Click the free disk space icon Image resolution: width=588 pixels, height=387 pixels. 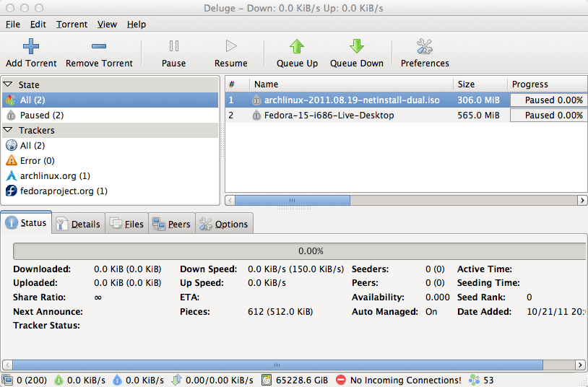(267, 381)
